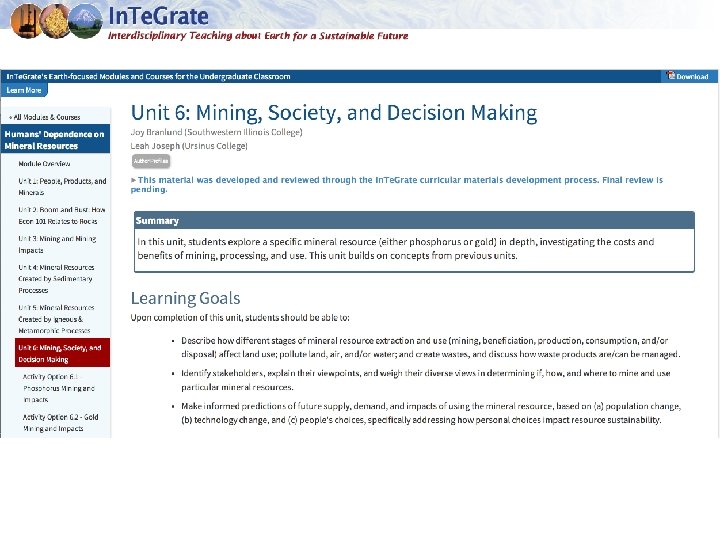Open Humans' Dependence on Mineral Resources heading

click(55, 140)
